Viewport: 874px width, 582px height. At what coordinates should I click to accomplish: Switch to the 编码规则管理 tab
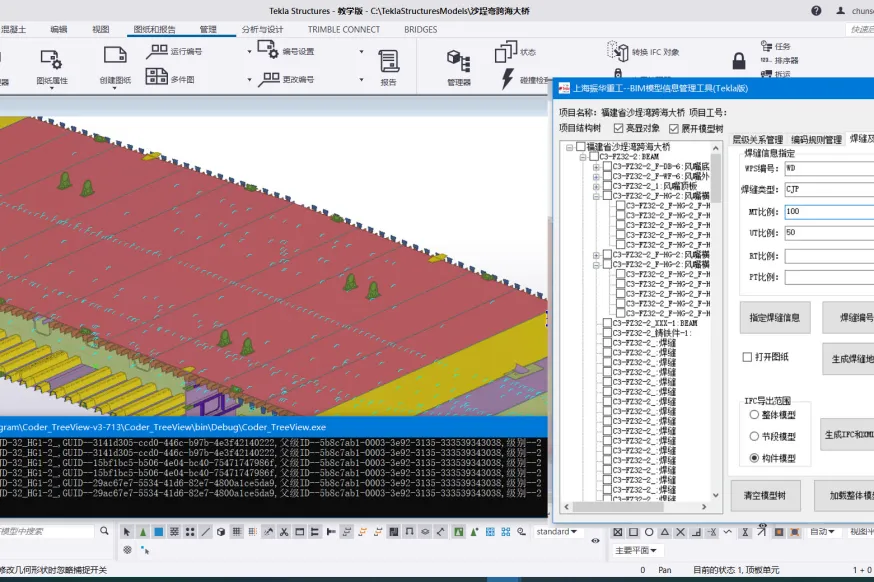tap(816, 139)
